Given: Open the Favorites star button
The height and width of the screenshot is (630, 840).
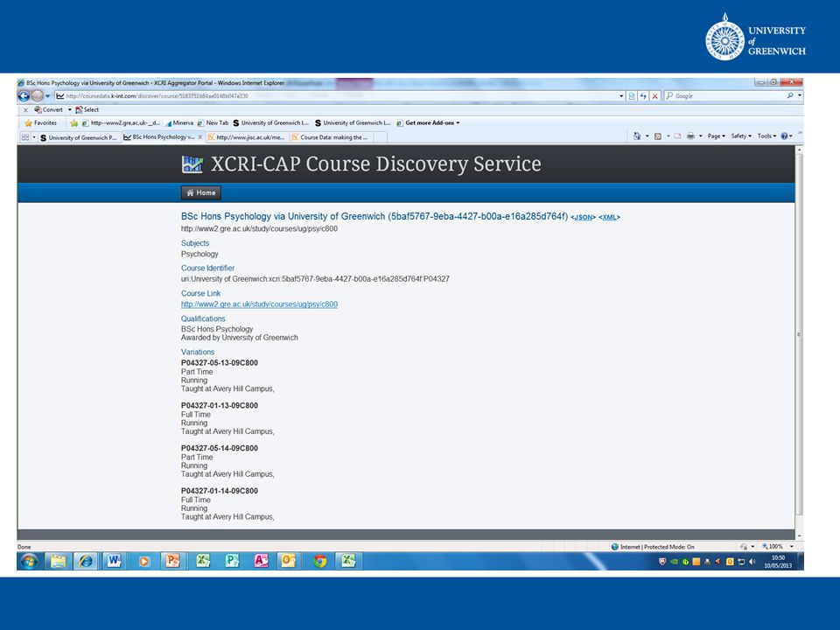Looking at the screenshot, I should click(x=41, y=123).
